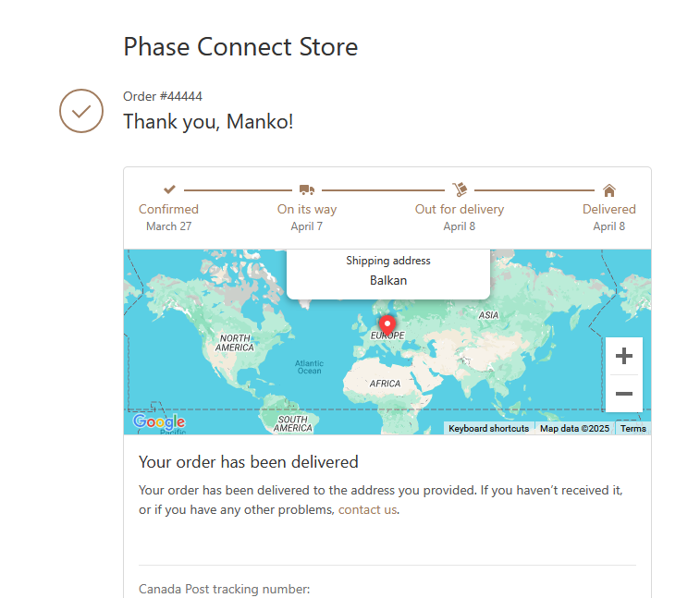Click the Map data ©2025 label
Screen dimensions: 700x598
click(x=574, y=429)
